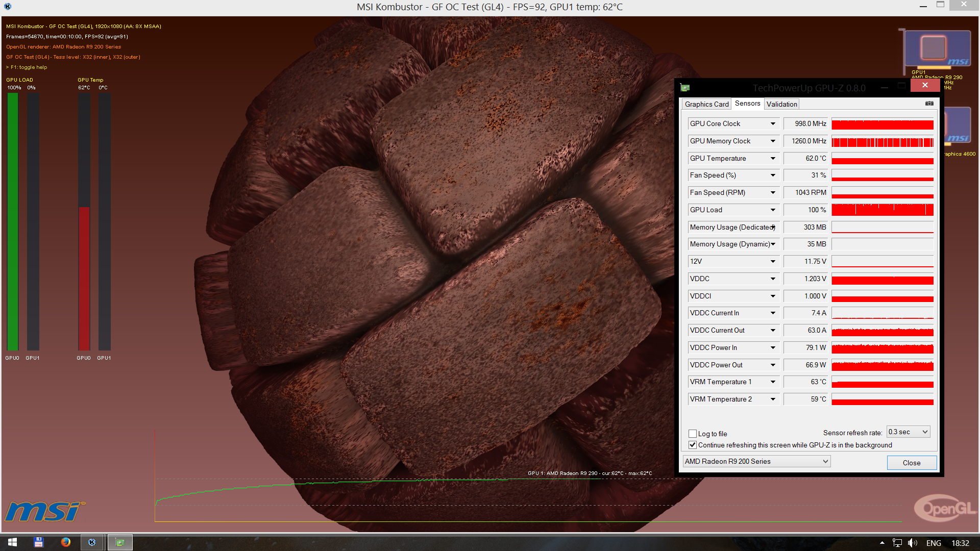Click the GPU-Z graphics card title icon
The image size is (980, 551).
tap(685, 88)
